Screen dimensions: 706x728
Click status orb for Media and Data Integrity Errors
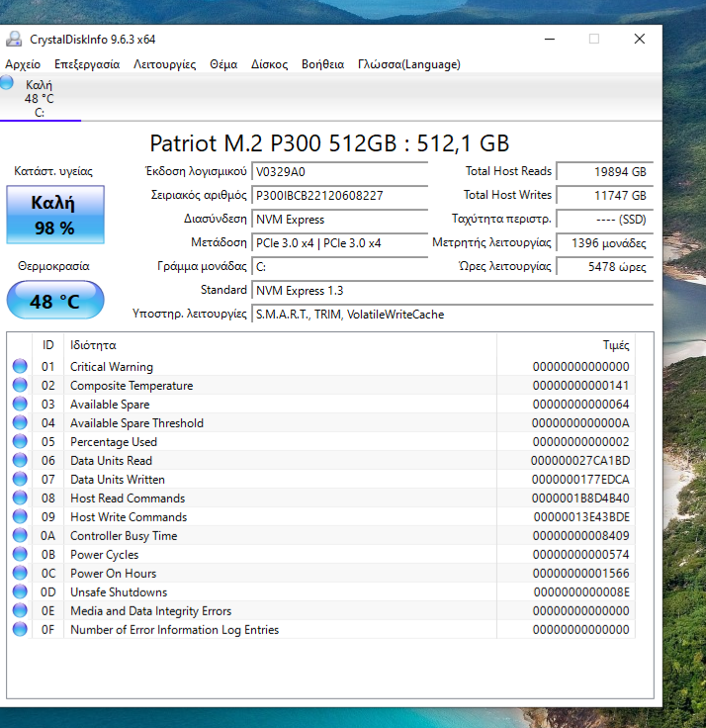click(20, 610)
